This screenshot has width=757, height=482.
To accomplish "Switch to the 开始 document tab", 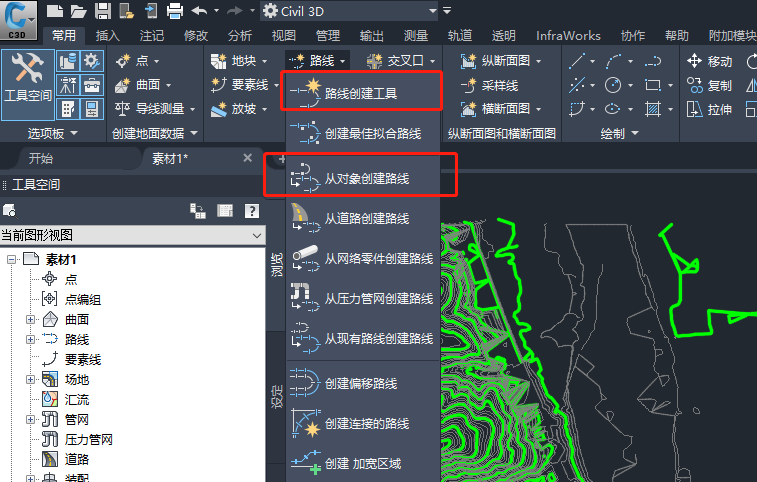I will (41, 158).
